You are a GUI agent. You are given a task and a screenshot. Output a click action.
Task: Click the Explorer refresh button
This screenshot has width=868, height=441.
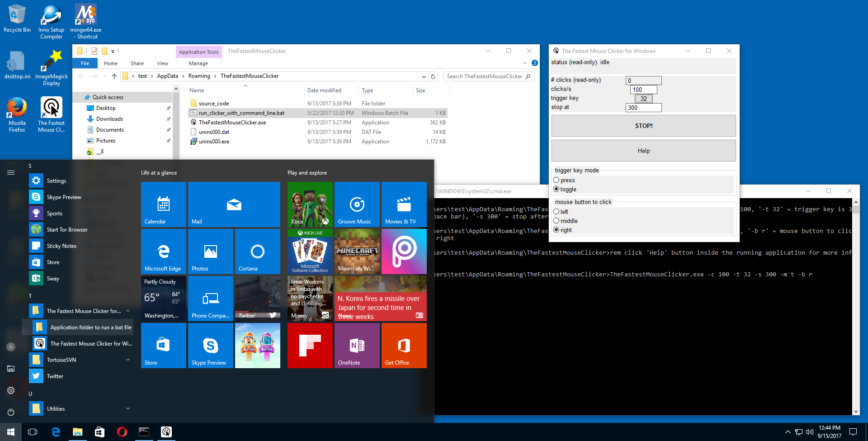click(x=433, y=76)
